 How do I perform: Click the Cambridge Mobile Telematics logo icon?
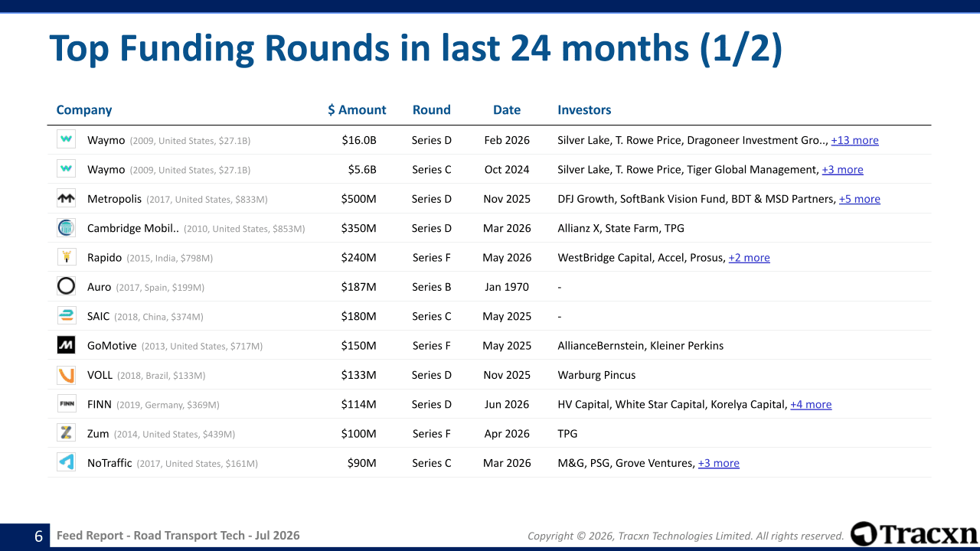[x=66, y=228]
